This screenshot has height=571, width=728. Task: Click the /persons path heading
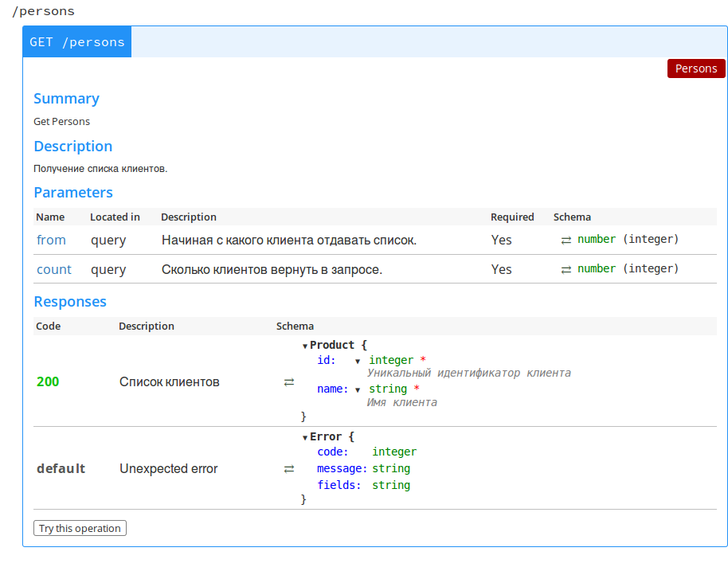[43, 11]
